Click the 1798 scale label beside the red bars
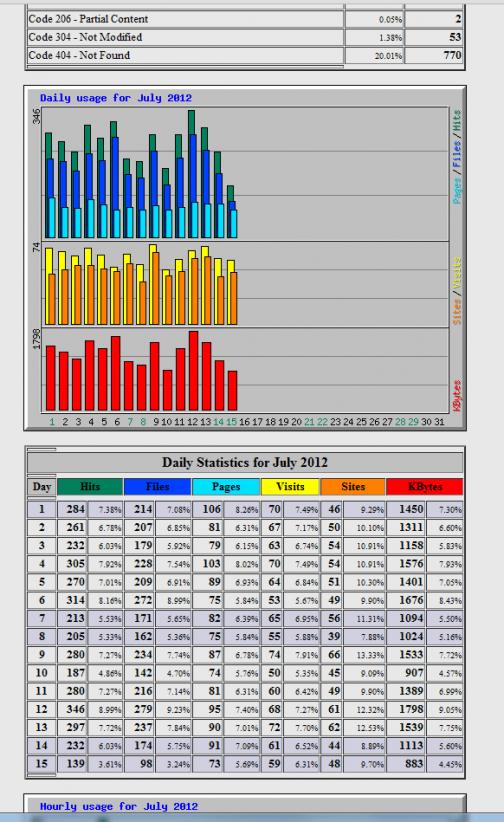 pyautogui.click(x=37, y=339)
